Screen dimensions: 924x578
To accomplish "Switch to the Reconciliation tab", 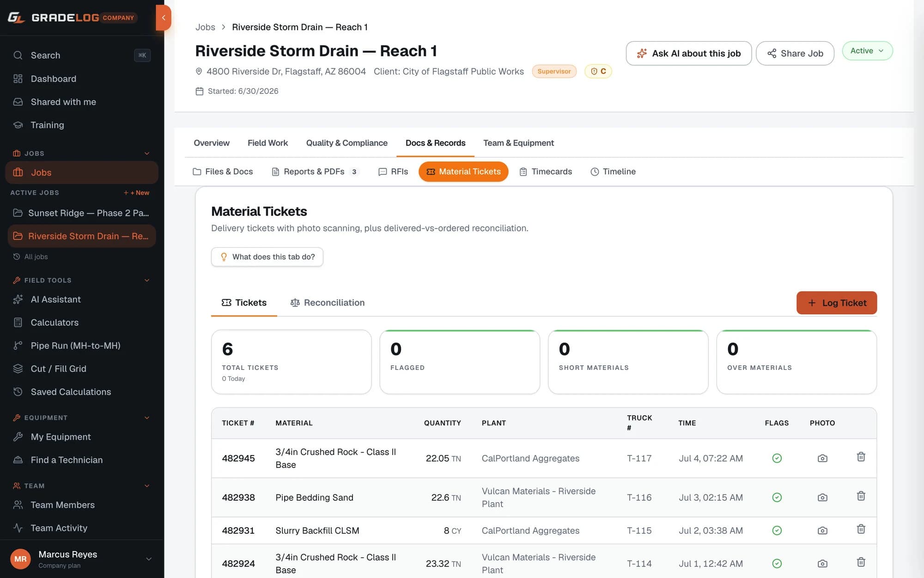I will (x=327, y=302).
